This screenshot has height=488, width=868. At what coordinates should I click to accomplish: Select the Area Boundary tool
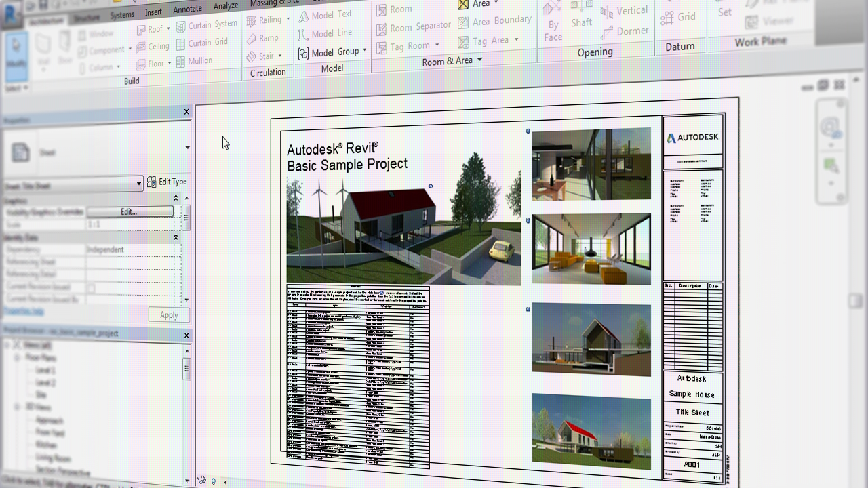tap(494, 22)
